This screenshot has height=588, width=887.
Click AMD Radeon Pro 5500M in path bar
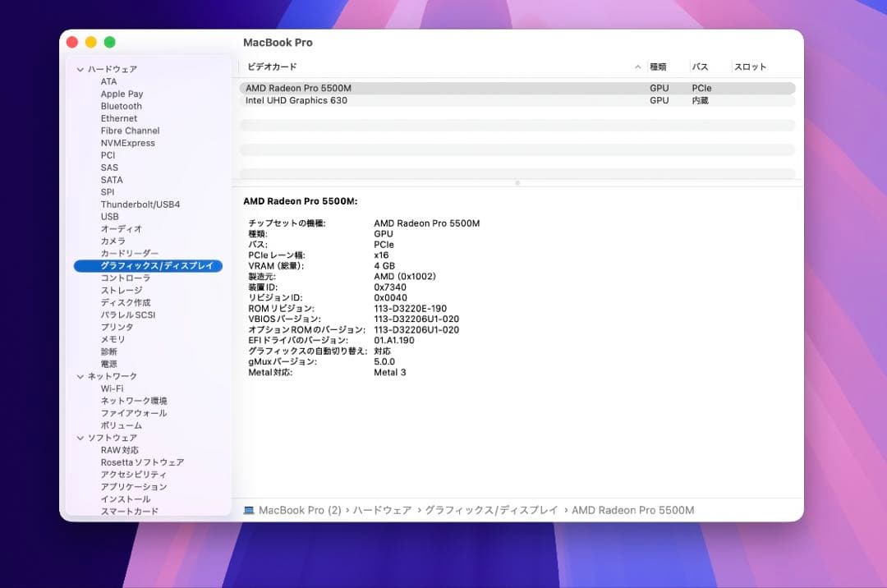coord(633,510)
